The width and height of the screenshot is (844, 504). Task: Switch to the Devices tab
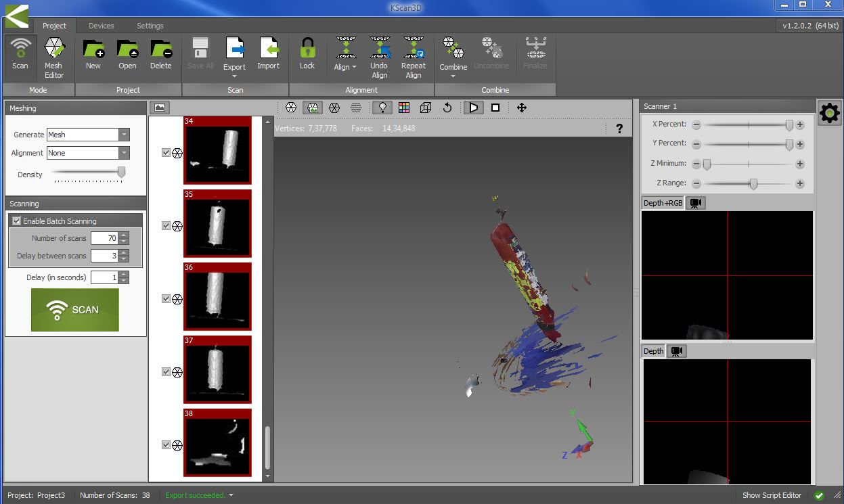click(x=101, y=26)
